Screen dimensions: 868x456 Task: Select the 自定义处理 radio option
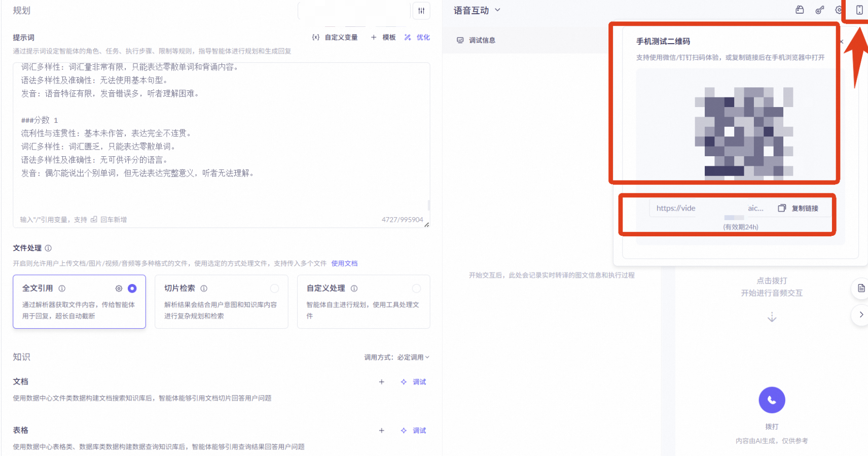click(416, 288)
